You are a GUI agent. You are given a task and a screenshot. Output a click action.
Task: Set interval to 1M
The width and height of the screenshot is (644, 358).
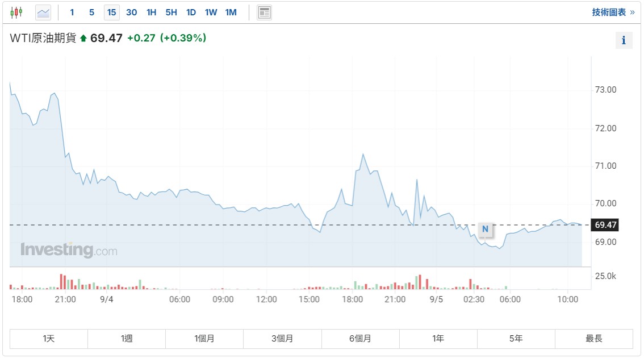[x=231, y=13]
